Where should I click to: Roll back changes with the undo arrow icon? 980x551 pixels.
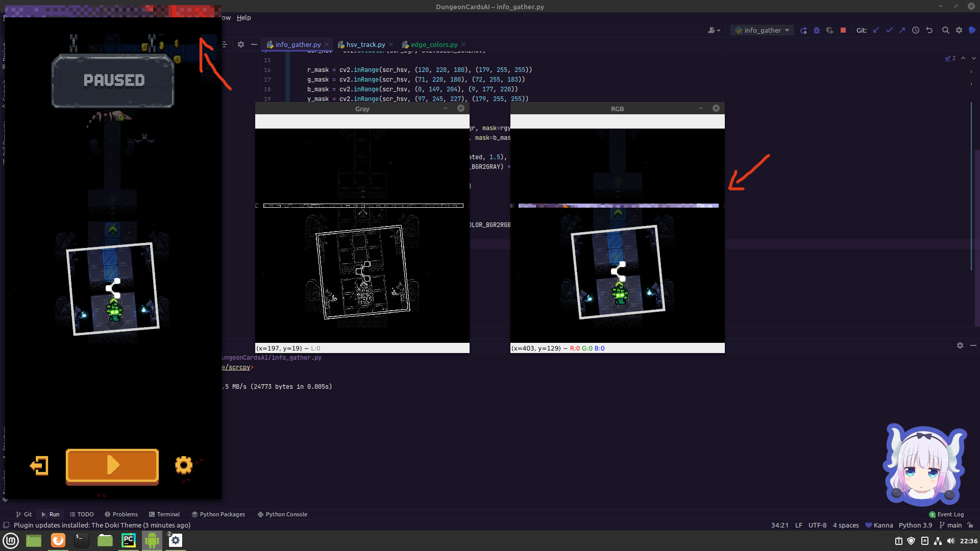pyautogui.click(x=929, y=30)
